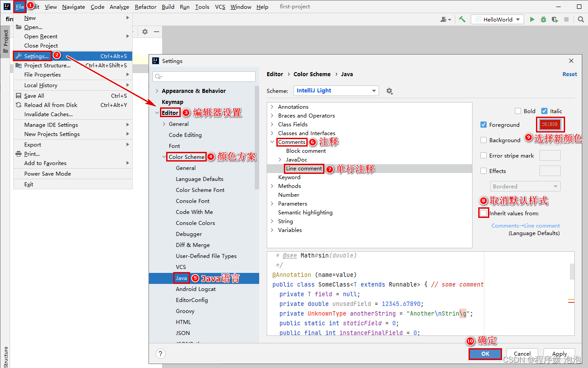Image resolution: width=588 pixels, height=368 pixels.
Task: Expand the Methods tree node
Action: tap(272, 186)
